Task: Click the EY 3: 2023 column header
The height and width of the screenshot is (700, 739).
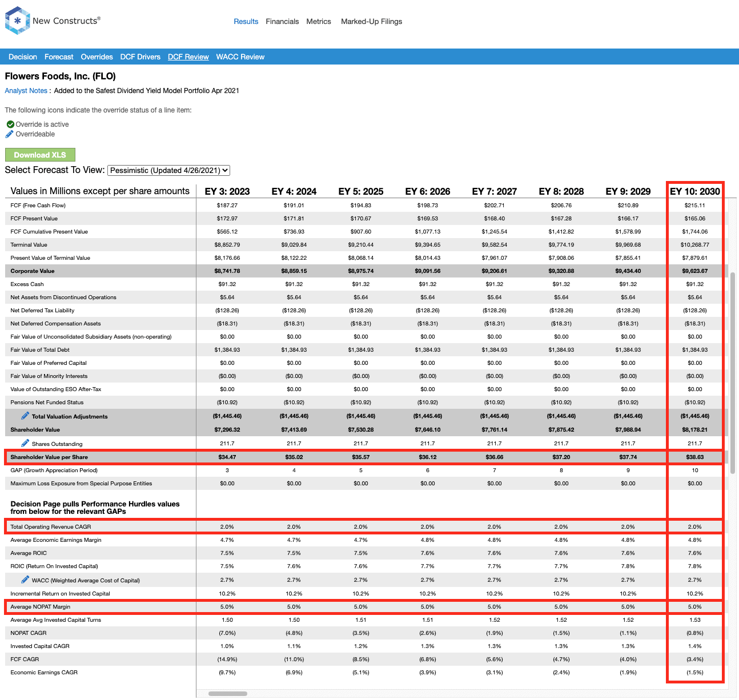Action: (227, 191)
